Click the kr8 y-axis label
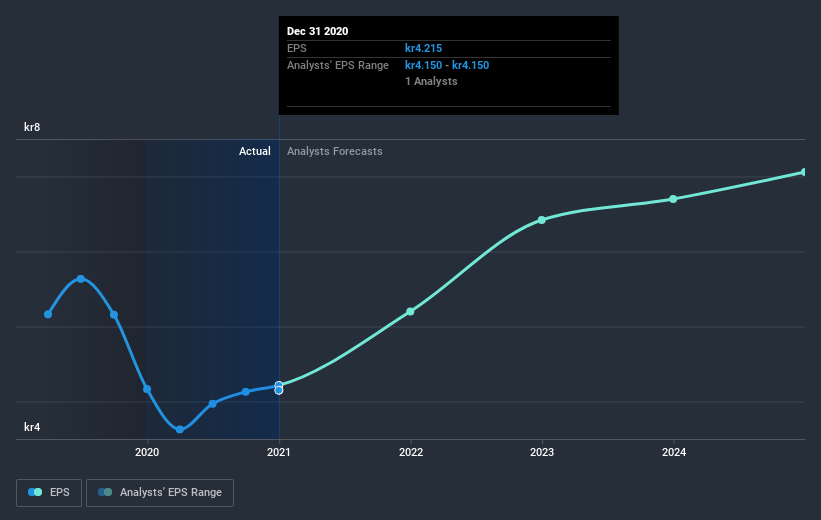The width and height of the screenshot is (821, 520). point(32,127)
